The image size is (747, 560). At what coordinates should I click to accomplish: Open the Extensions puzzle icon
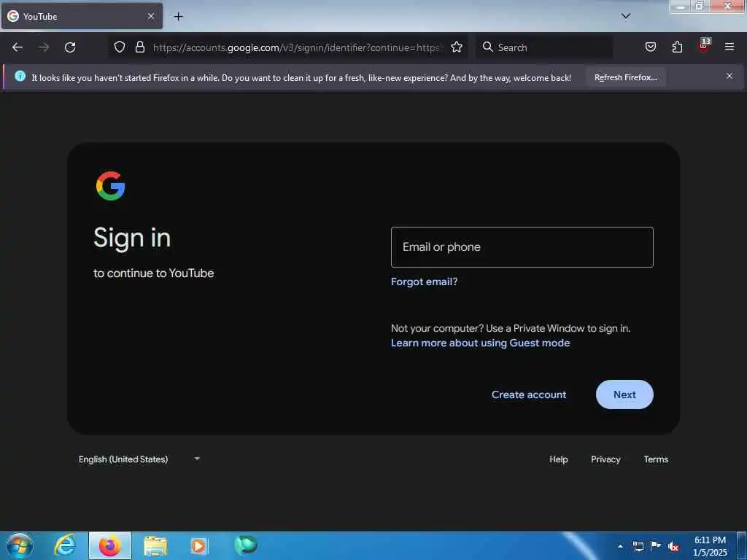[x=677, y=47]
